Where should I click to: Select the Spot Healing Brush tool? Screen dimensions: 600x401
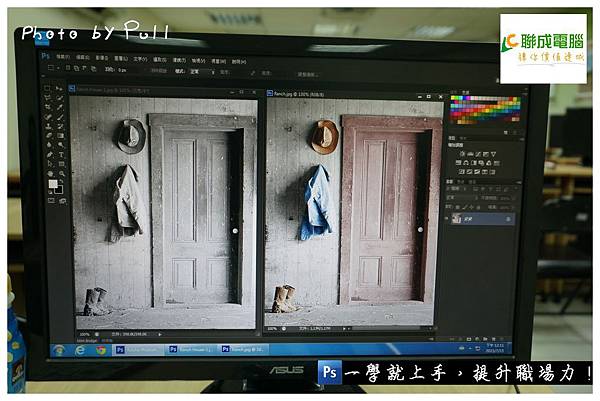(x=48, y=117)
